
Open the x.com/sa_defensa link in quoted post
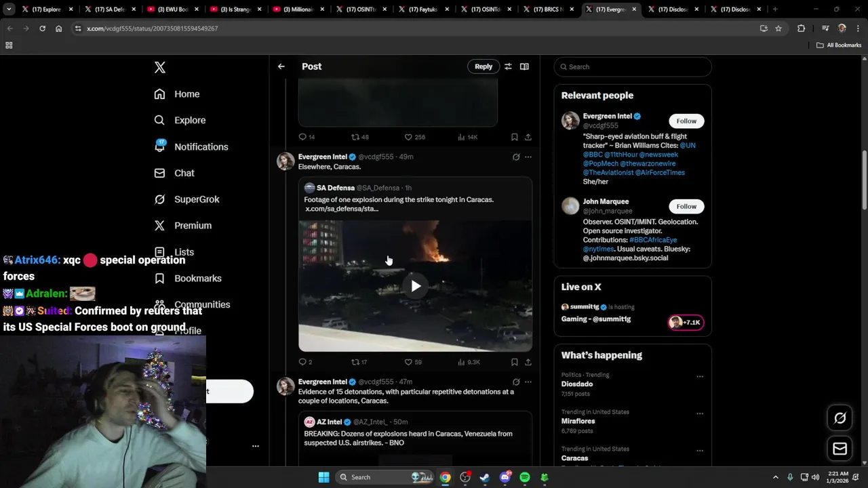click(x=342, y=209)
